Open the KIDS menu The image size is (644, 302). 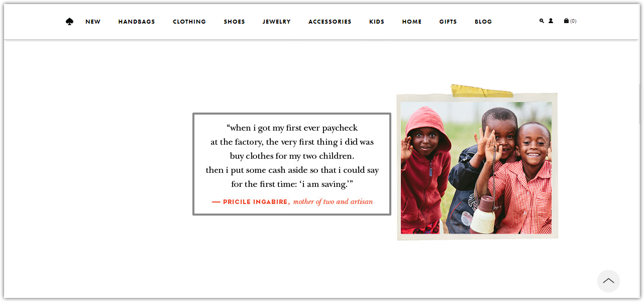377,22
